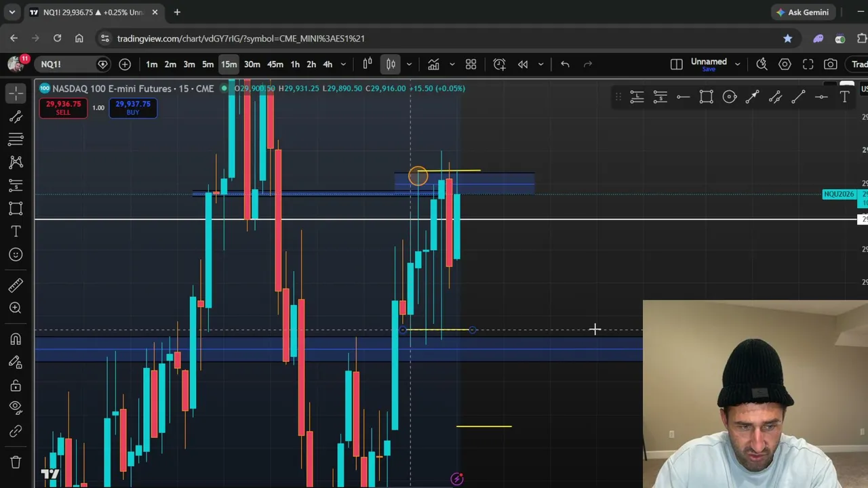Undo the last chart action
Image resolution: width=868 pixels, height=488 pixels.
click(565, 64)
